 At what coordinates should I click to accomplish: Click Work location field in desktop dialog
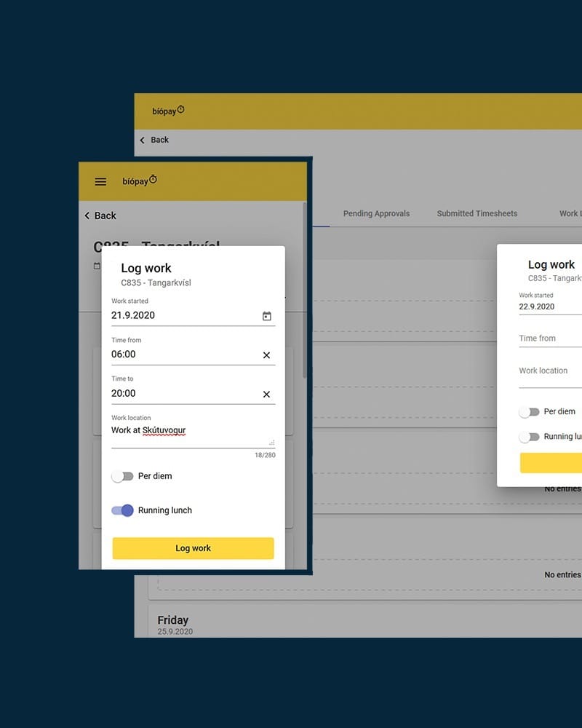point(551,374)
